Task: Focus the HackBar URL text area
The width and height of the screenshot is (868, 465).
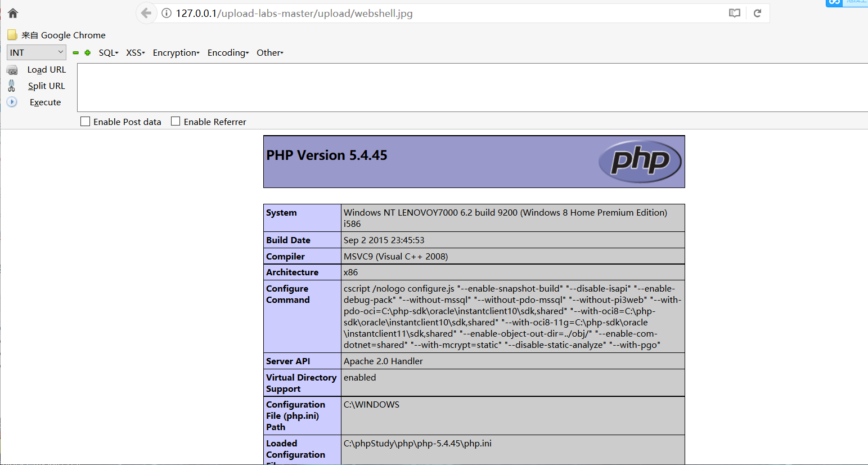Action: (473, 88)
